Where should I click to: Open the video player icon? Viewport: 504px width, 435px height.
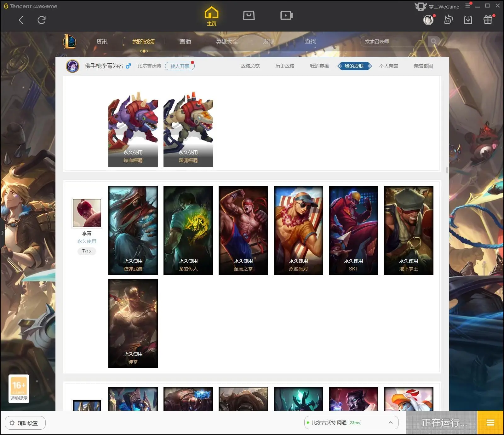point(287,15)
